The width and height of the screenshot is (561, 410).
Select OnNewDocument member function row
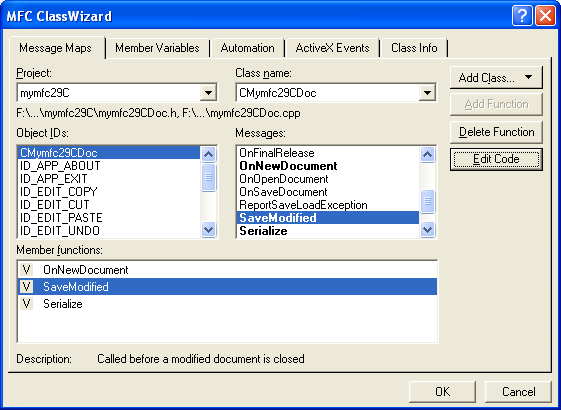pos(228,270)
